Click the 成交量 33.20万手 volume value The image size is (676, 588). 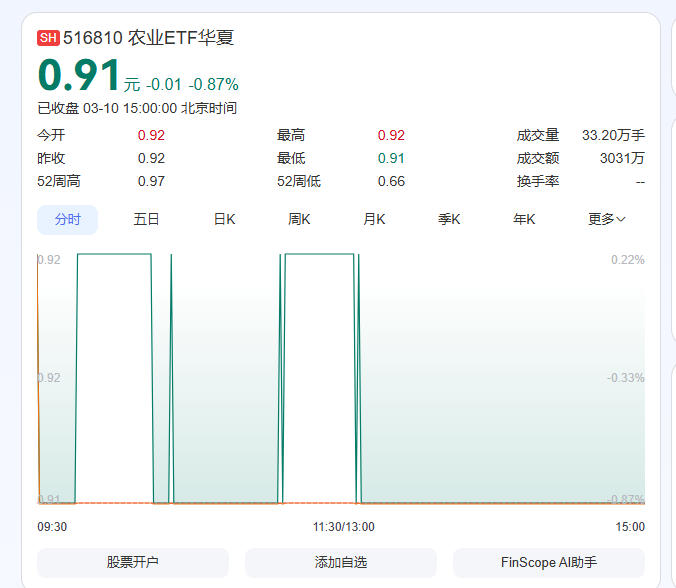pos(613,135)
